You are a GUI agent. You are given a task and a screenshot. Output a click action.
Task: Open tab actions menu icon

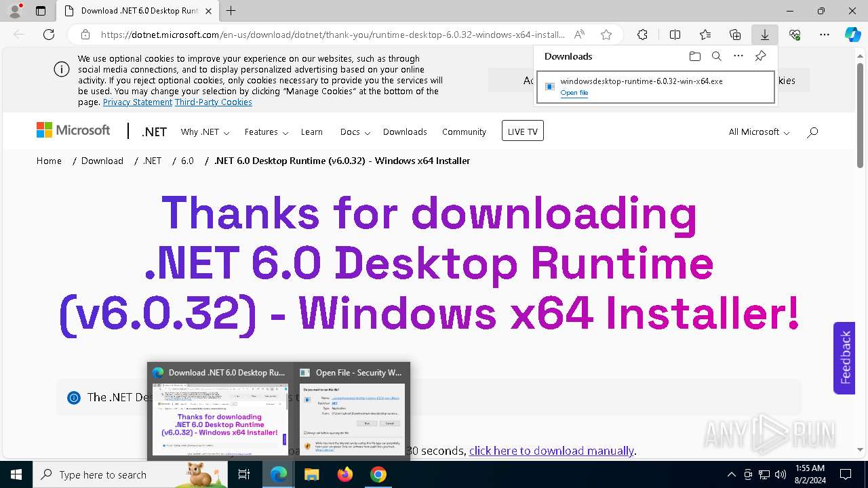click(41, 11)
